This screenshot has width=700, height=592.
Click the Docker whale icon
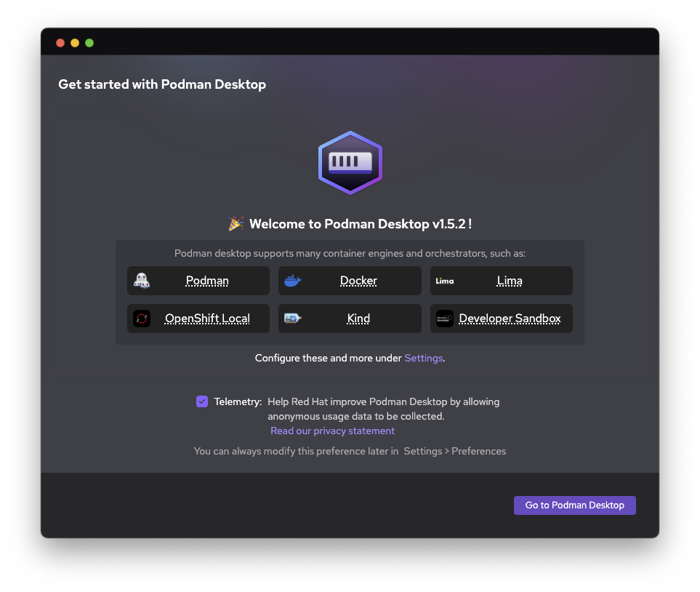pos(293,281)
